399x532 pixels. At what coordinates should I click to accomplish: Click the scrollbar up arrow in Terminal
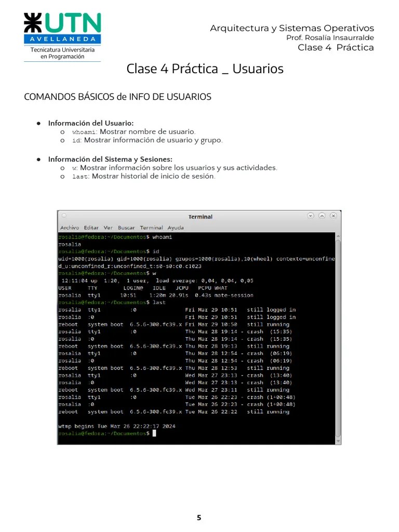tap(338, 236)
